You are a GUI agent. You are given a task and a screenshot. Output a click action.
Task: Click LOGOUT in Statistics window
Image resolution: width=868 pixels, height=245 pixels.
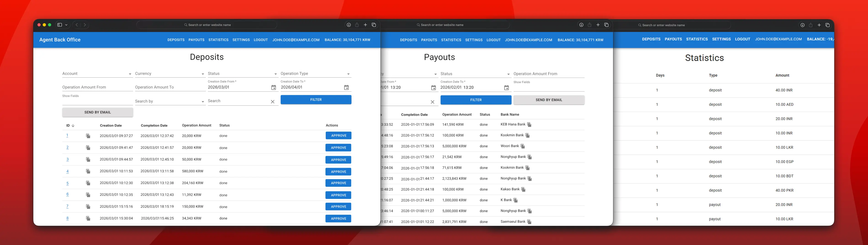[743, 39]
